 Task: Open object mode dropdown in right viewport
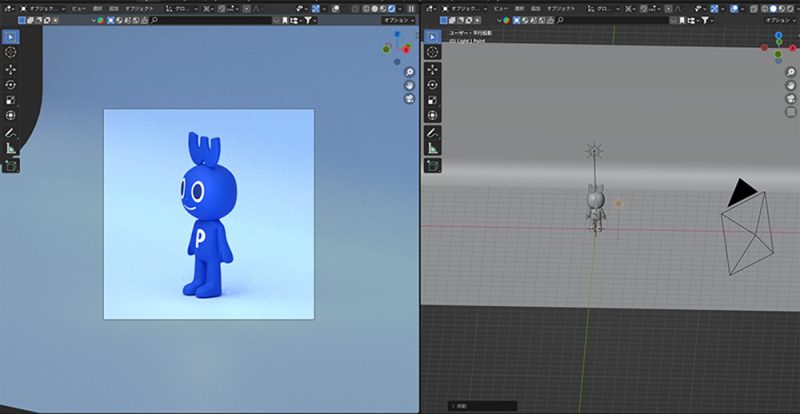click(x=464, y=9)
